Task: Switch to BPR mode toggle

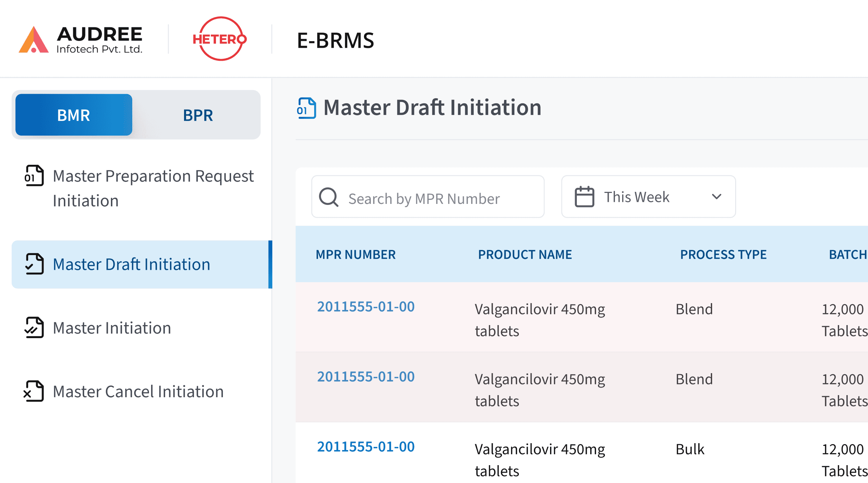Action: (x=198, y=115)
